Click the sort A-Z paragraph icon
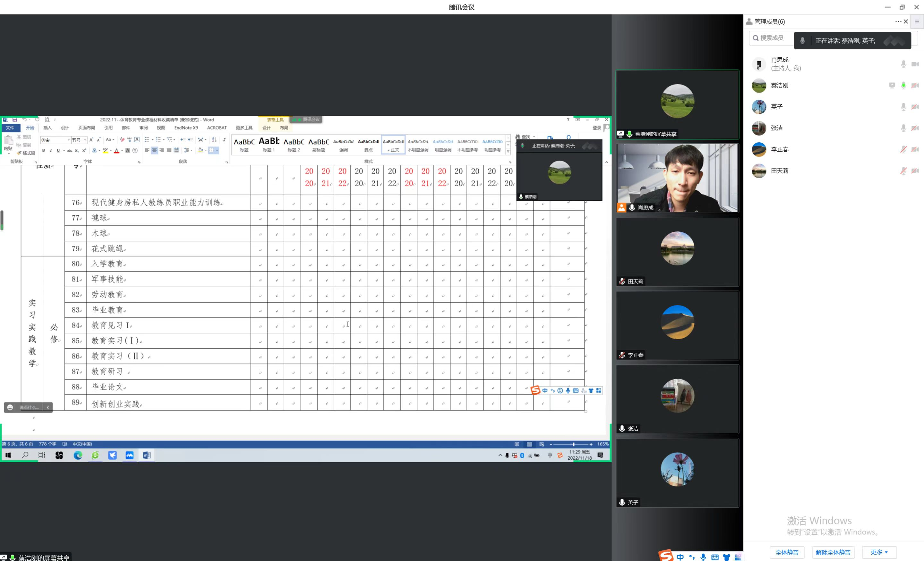Image resolution: width=924 pixels, height=561 pixels. point(214,139)
